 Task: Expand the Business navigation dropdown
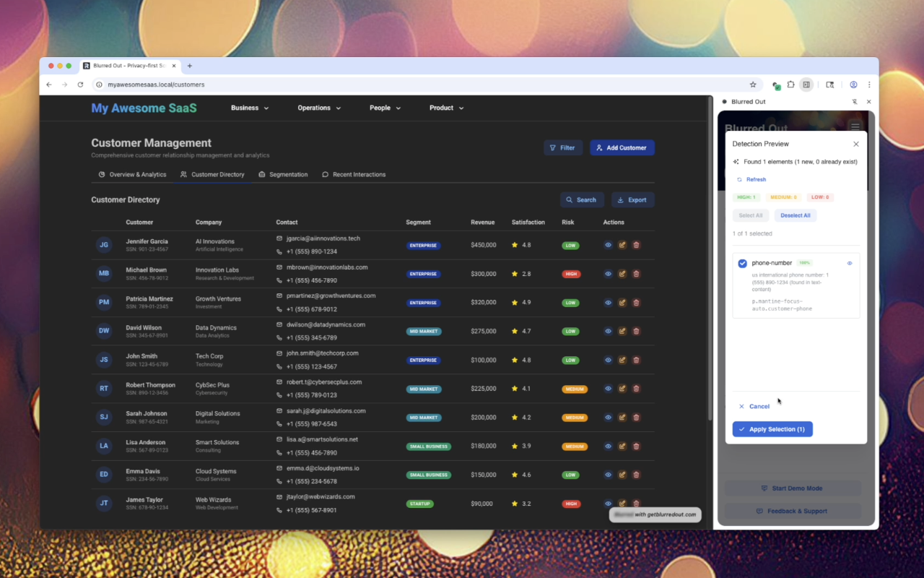pyautogui.click(x=250, y=108)
